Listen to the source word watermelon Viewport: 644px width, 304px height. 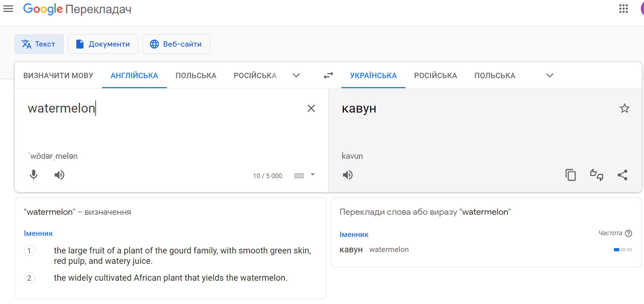pyautogui.click(x=59, y=175)
